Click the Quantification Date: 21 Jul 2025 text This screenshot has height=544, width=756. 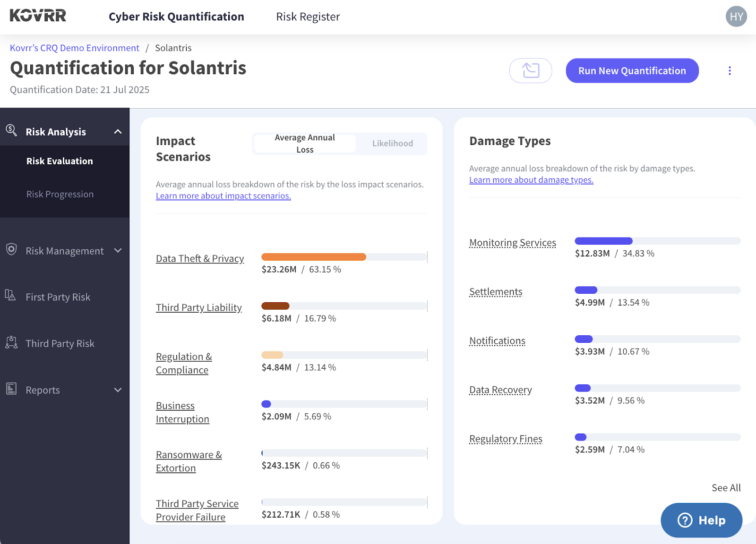[x=80, y=90]
